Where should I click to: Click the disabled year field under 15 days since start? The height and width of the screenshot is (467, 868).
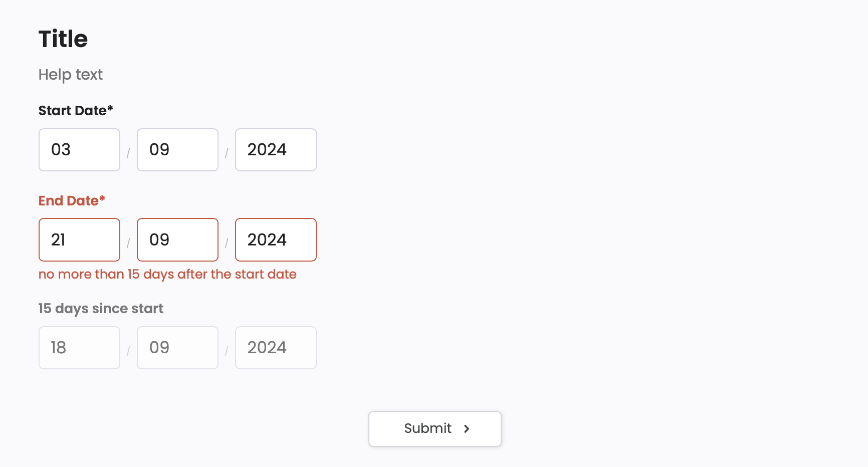point(276,348)
